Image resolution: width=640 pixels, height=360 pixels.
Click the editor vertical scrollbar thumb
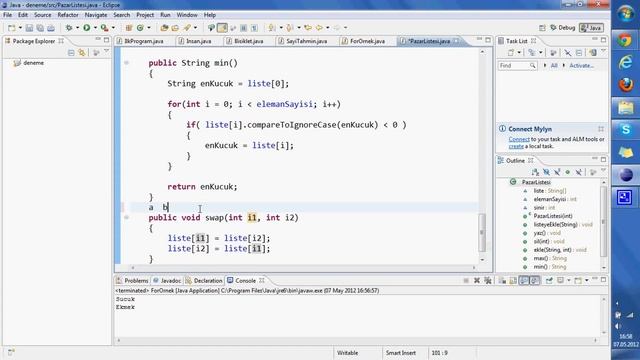click(x=482, y=232)
